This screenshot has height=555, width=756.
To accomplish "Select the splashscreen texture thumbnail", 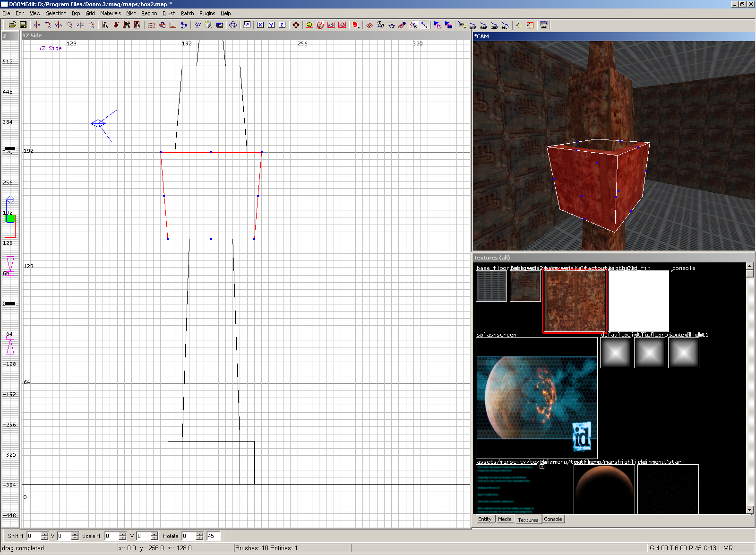I will pyautogui.click(x=537, y=398).
